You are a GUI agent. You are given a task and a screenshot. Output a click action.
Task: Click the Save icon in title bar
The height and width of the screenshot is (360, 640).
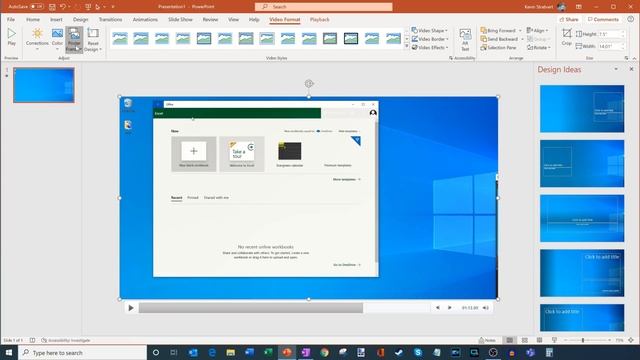(52, 7)
